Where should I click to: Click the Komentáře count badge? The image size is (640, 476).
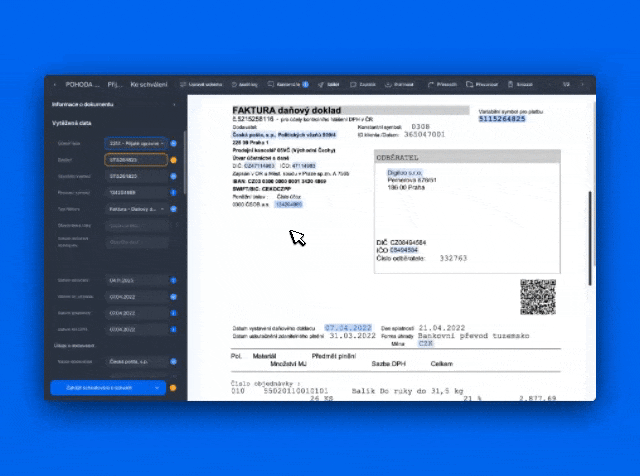click(x=305, y=85)
